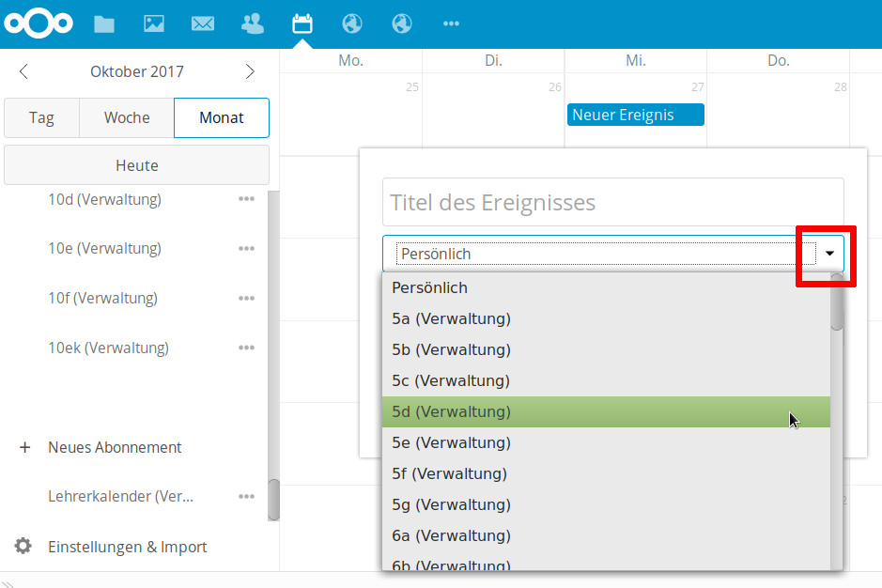Open the more apps ellipsis menu
The width and height of the screenshot is (882, 588).
coord(451,23)
